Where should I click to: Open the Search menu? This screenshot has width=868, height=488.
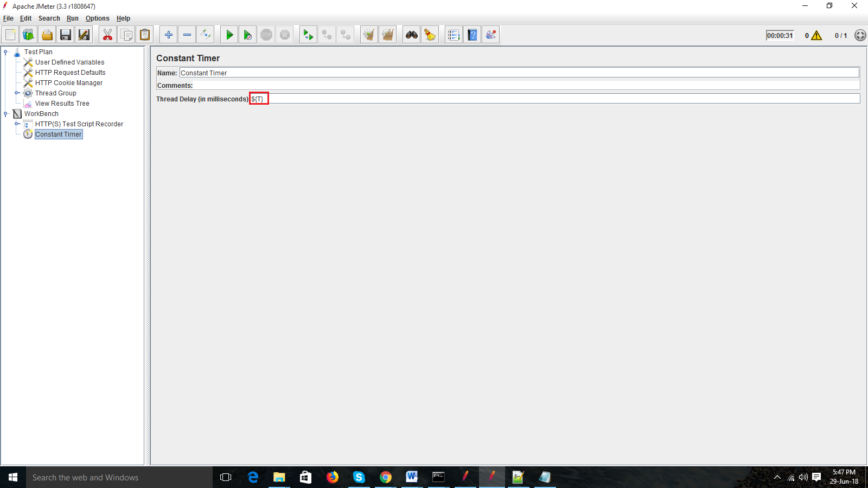coord(49,18)
